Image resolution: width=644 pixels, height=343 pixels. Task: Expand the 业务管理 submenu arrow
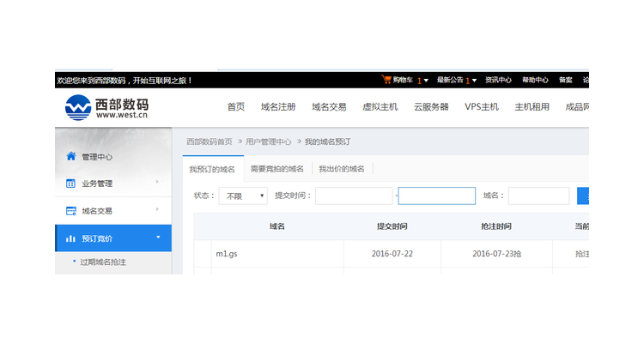[x=158, y=181]
